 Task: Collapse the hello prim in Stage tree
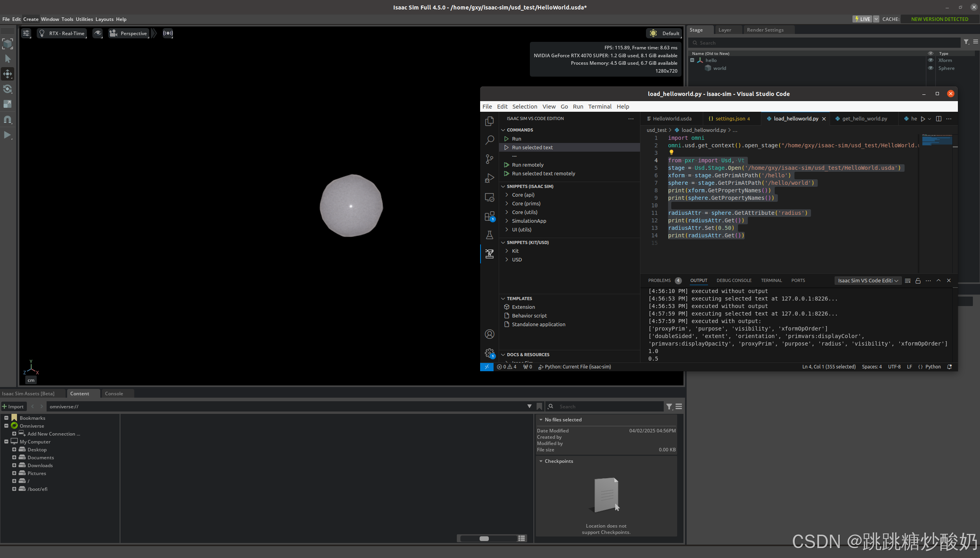click(692, 60)
